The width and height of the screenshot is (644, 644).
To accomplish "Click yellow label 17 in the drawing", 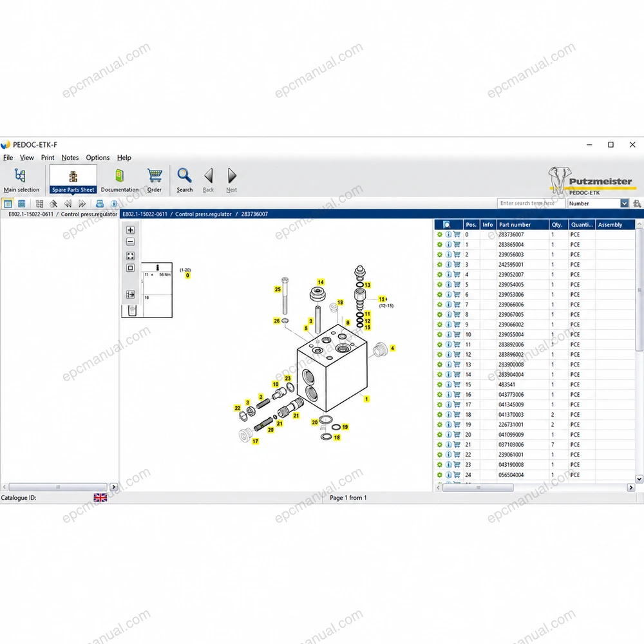I will [x=256, y=441].
